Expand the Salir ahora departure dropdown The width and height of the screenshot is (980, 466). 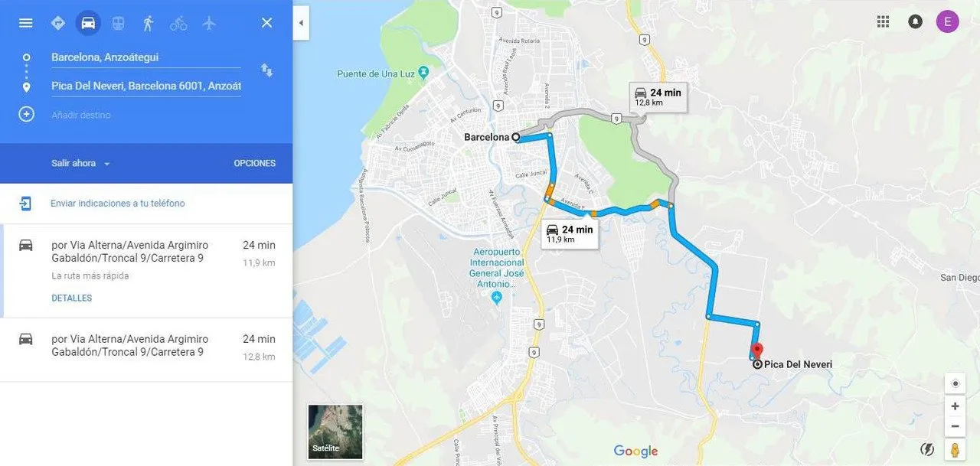point(81,163)
